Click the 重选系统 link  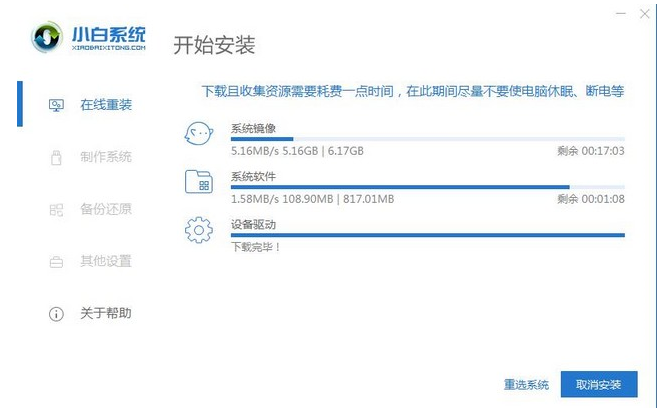(526, 385)
